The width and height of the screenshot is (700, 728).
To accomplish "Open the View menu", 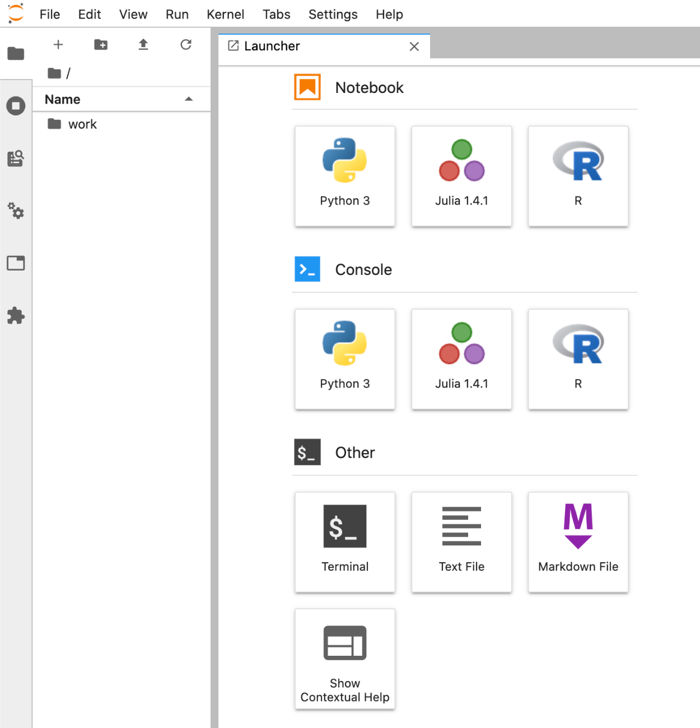I will 133,15.
